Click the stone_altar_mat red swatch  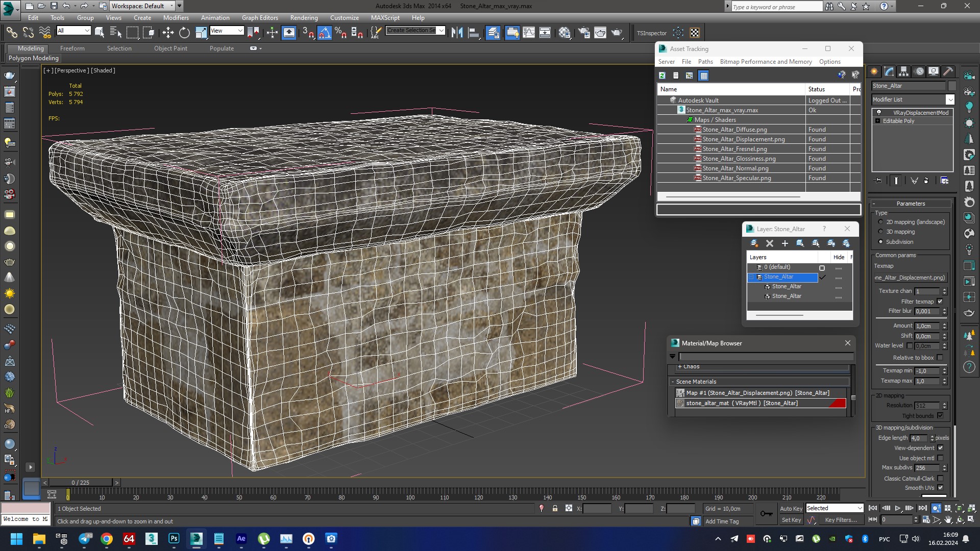[x=837, y=403]
